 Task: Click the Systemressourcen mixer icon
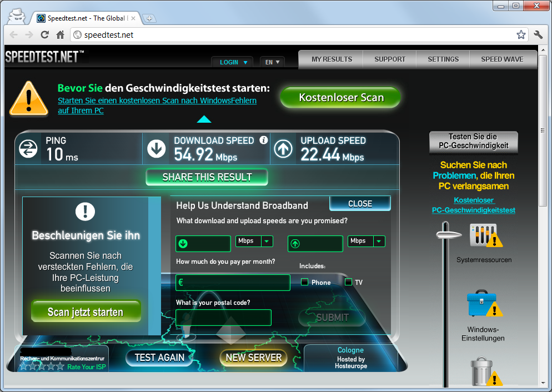[486, 235]
